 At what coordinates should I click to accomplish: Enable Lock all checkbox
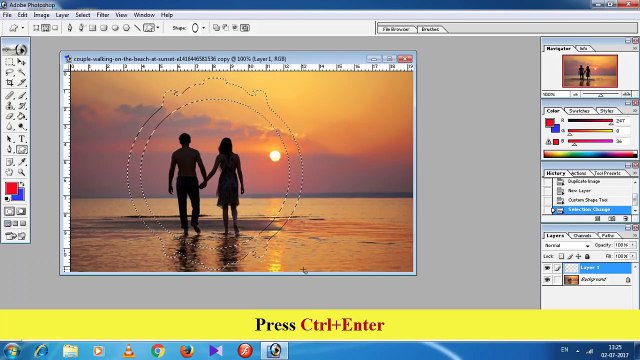click(587, 256)
